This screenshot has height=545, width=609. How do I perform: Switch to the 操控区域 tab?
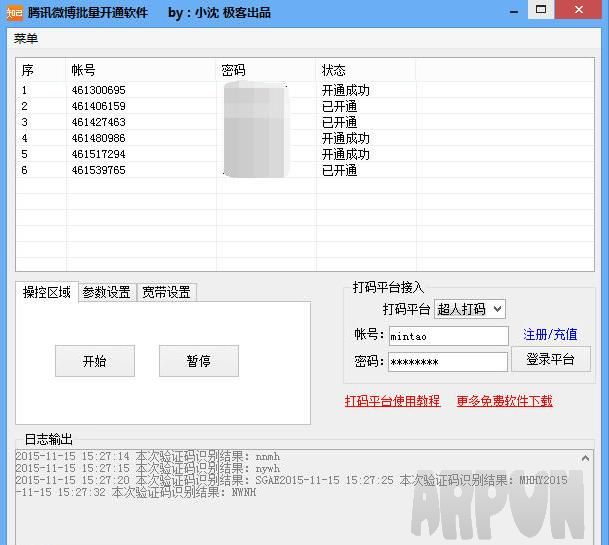tap(47, 292)
